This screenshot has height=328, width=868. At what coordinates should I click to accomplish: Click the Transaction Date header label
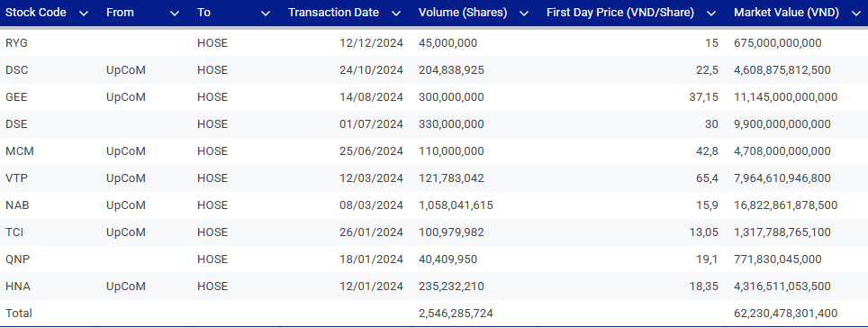334,13
